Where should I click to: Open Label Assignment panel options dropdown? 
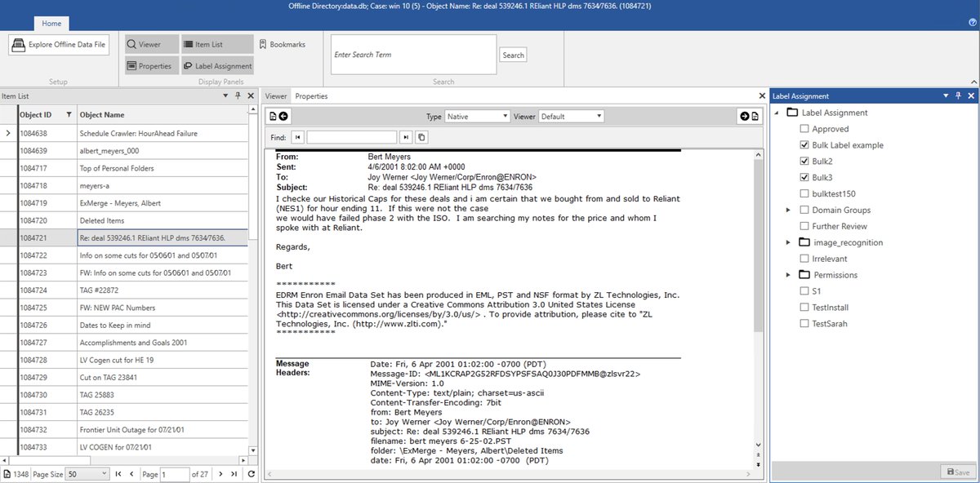947,95
